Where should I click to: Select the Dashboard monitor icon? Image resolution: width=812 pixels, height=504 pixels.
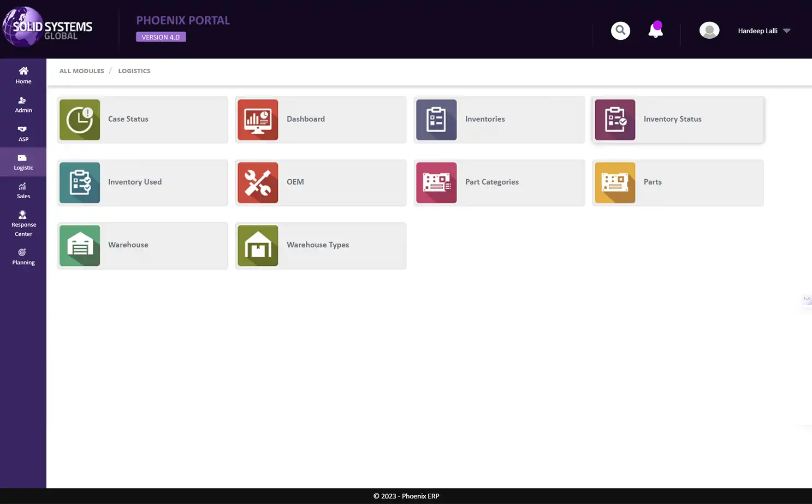click(x=258, y=120)
